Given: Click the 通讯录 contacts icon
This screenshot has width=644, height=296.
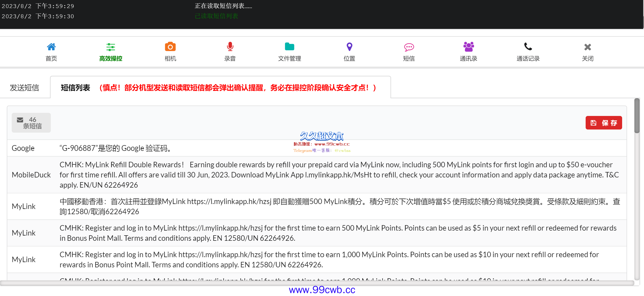Looking at the screenshot, I should (468, 47).
